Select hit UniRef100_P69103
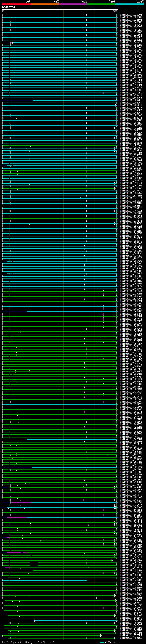146x644 pixels. click(x=131, y=623)
